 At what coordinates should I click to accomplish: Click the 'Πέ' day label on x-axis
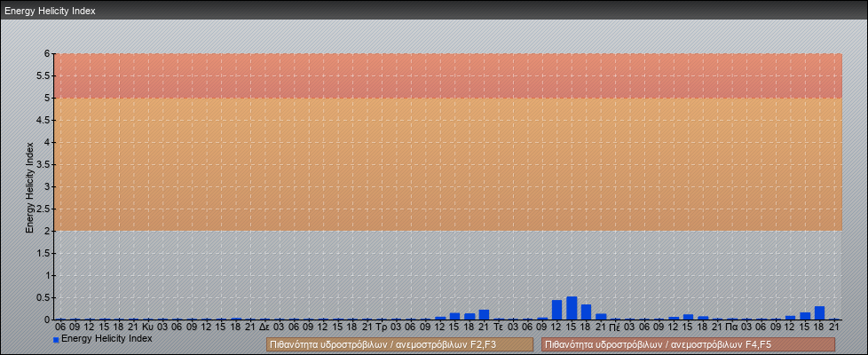click(615, 327)
